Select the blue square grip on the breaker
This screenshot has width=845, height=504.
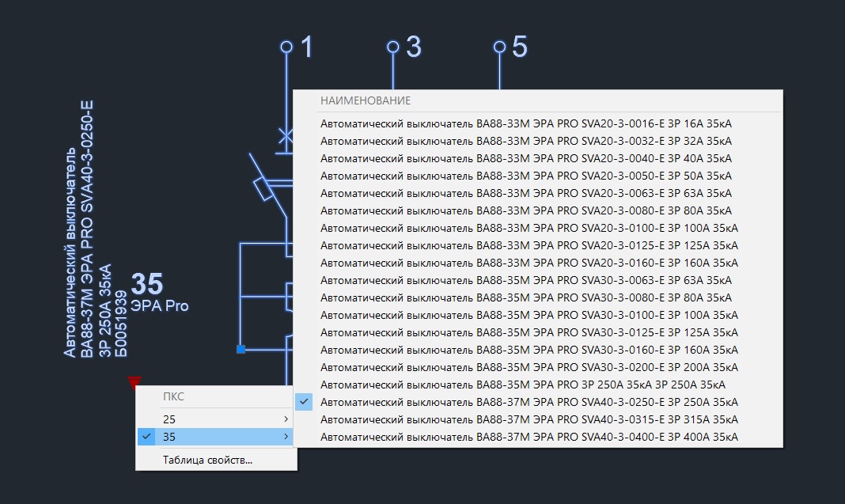[241, 349]
